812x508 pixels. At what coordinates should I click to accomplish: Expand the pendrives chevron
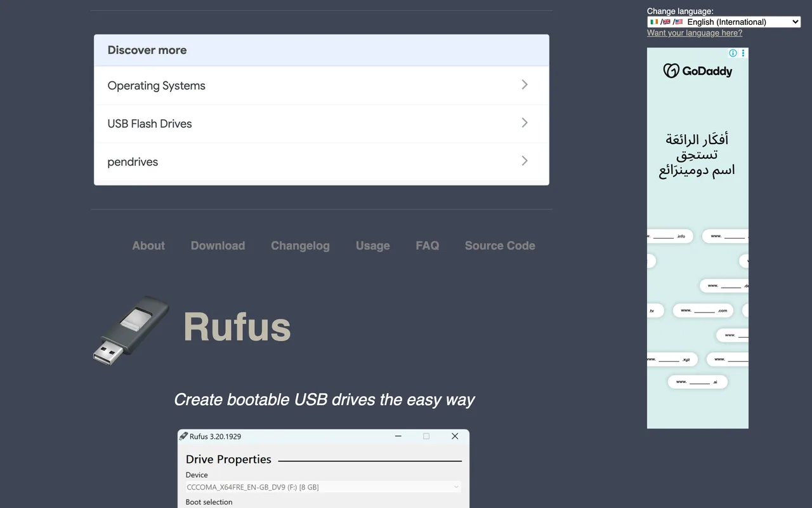525,161
